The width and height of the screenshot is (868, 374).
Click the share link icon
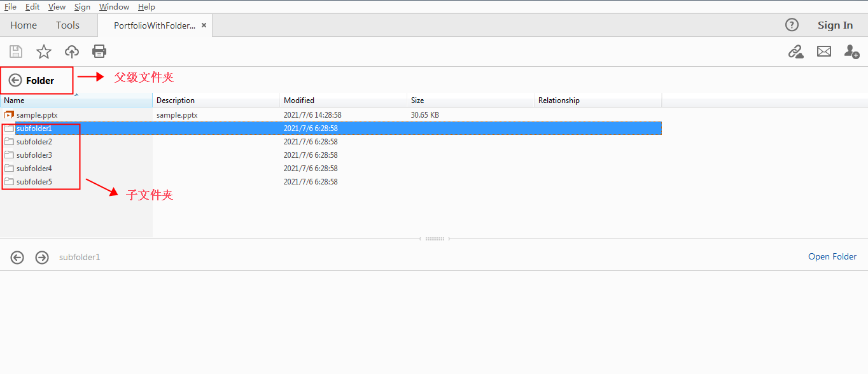(x=795, y=52)
